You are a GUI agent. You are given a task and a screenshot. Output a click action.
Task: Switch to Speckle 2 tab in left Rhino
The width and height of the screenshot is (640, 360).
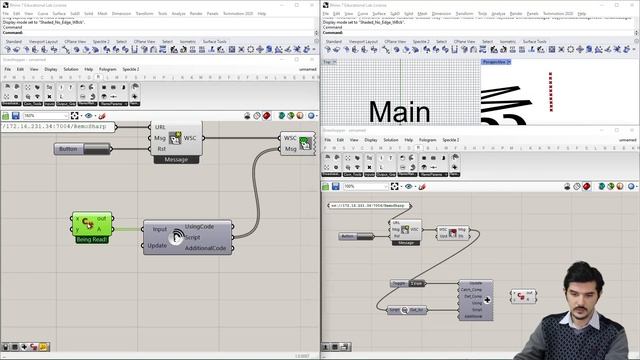click(101, 42)
